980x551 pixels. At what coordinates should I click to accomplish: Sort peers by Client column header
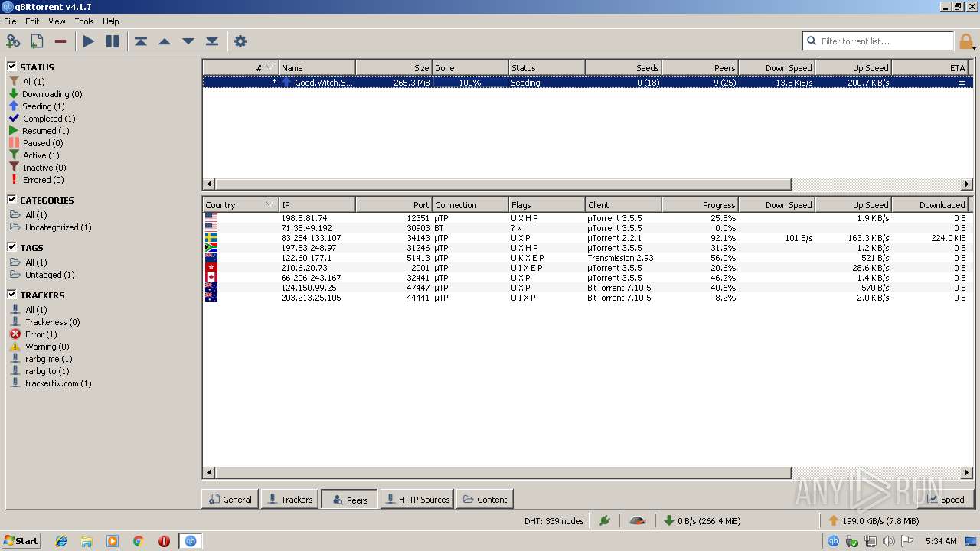click(x=623, y=204)
